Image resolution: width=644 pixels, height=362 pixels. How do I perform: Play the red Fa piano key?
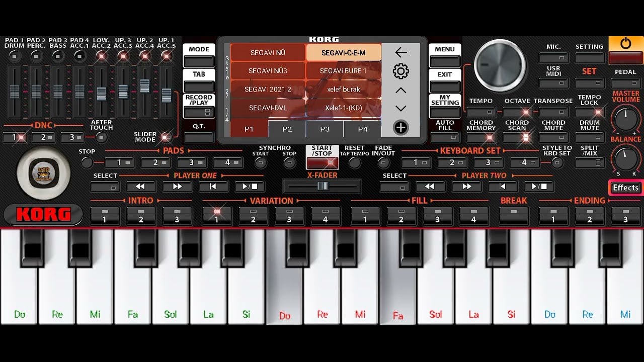(x=397, y=277)
